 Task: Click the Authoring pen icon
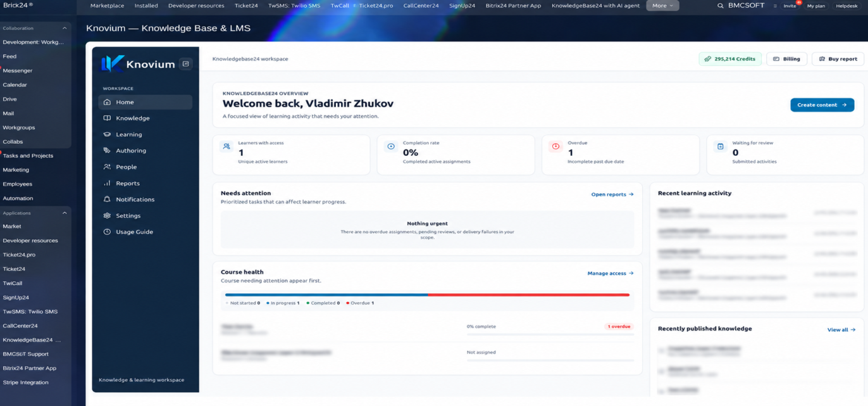pos(107,151)
